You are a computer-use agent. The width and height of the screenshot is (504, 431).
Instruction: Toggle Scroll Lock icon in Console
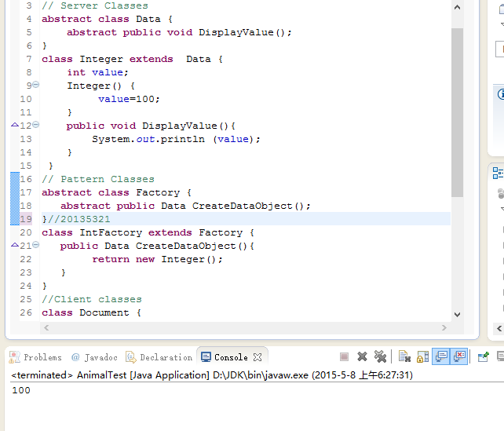pyautogui.click(x=422, y=356)
